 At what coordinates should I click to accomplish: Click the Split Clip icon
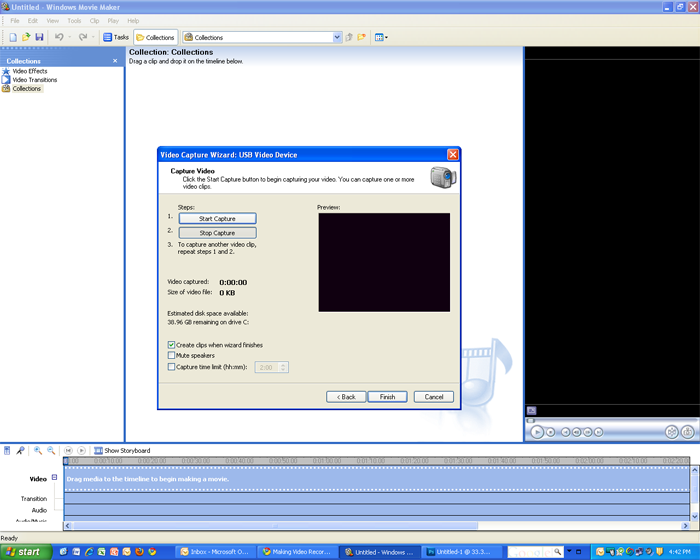(x=671, y=432)
